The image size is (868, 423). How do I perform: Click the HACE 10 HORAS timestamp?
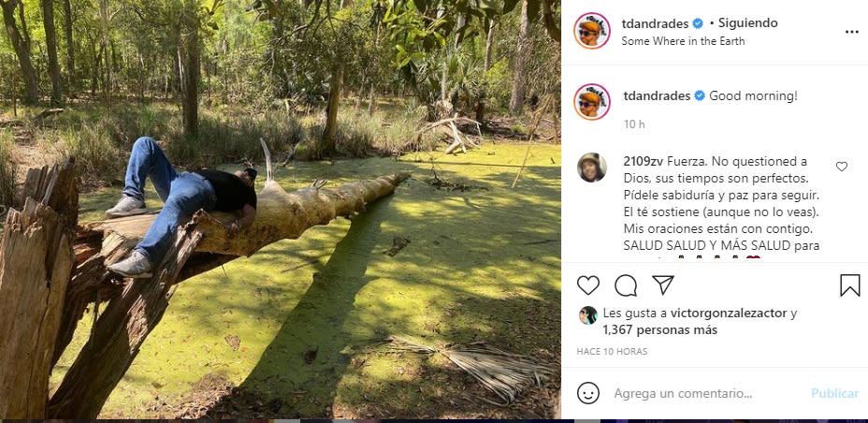(x=612, y=352)
